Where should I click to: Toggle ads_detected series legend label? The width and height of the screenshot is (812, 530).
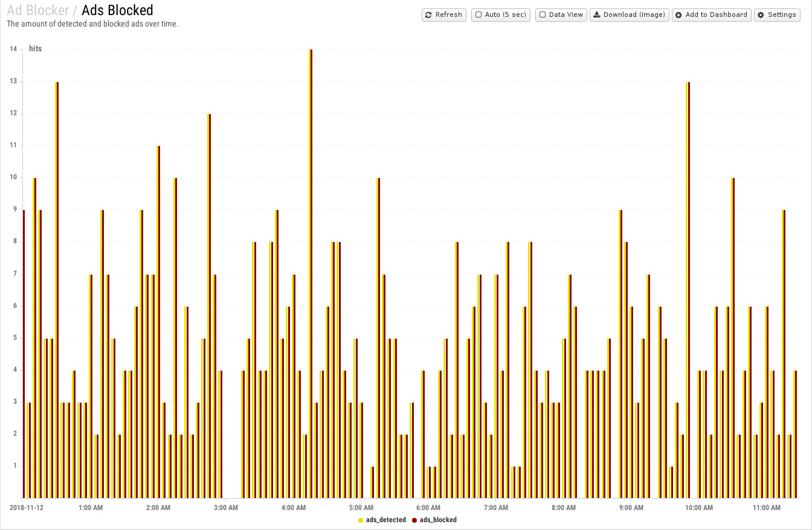(x=386, y=520)
